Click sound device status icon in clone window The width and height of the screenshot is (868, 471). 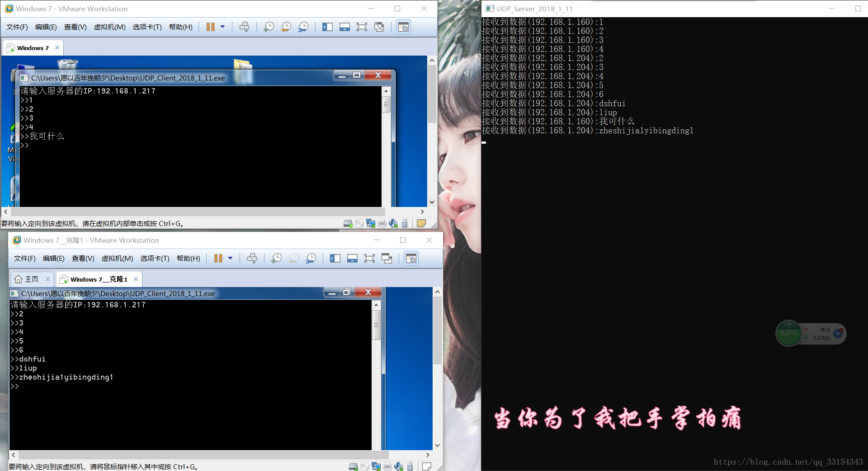coord(399,466)
